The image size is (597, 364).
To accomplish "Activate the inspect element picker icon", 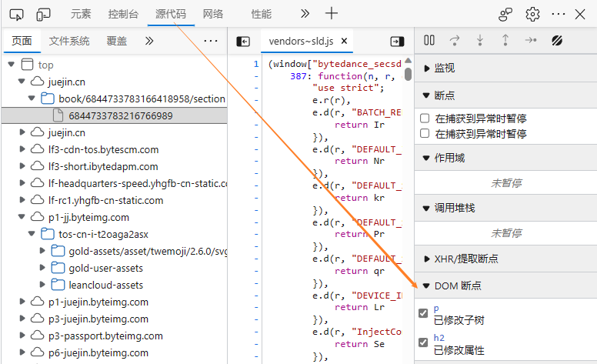I will pos(17,14).
